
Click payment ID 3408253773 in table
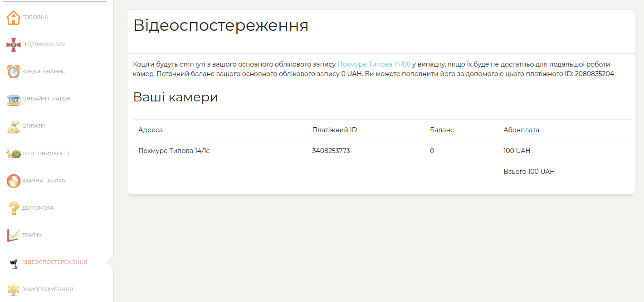click(331, 151)
